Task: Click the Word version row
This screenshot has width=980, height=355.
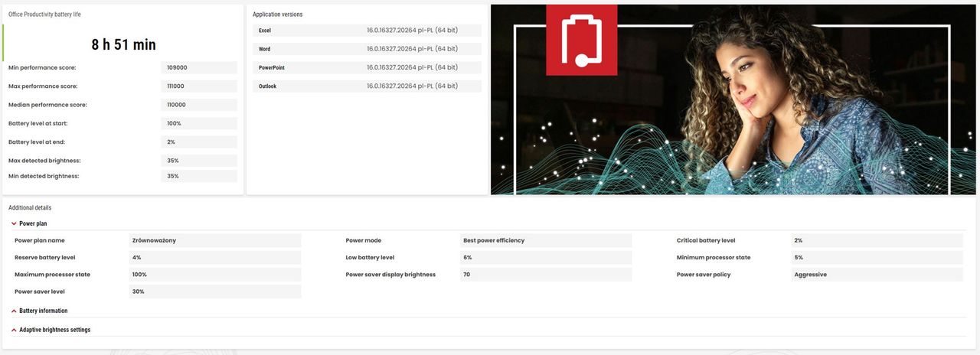Action: point(367,49)
